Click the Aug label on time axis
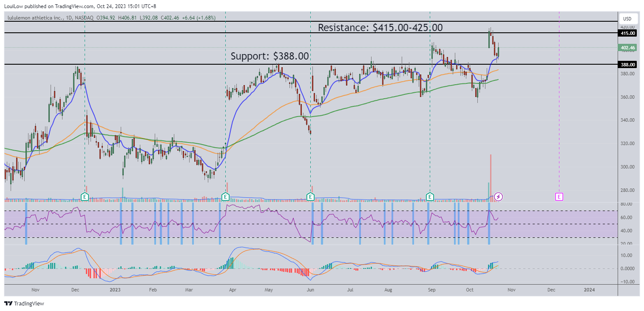644x311 pixels. point(388,290)
